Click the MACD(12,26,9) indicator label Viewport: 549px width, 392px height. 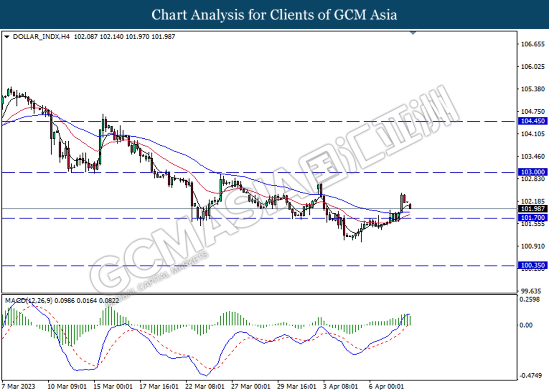(x=29, y=301)
